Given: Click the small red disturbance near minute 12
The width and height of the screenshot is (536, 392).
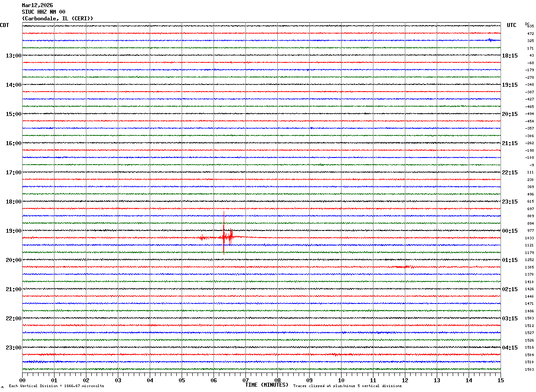Looking at the screenshot, I should click(405, 267).
